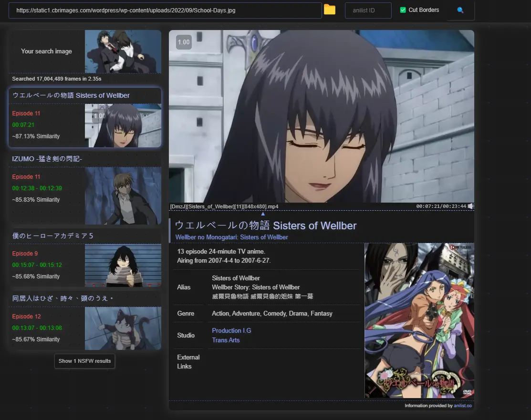Click Episode 12 label in the last result
Viewport: 531px width, 420px height.
click(x=26, y=317)
